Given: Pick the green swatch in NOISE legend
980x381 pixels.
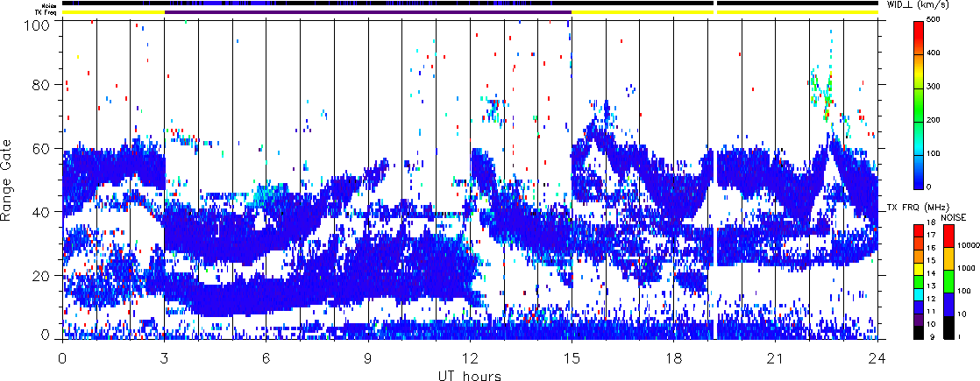Looking at the screenshot, I should (x=948, y=281).
